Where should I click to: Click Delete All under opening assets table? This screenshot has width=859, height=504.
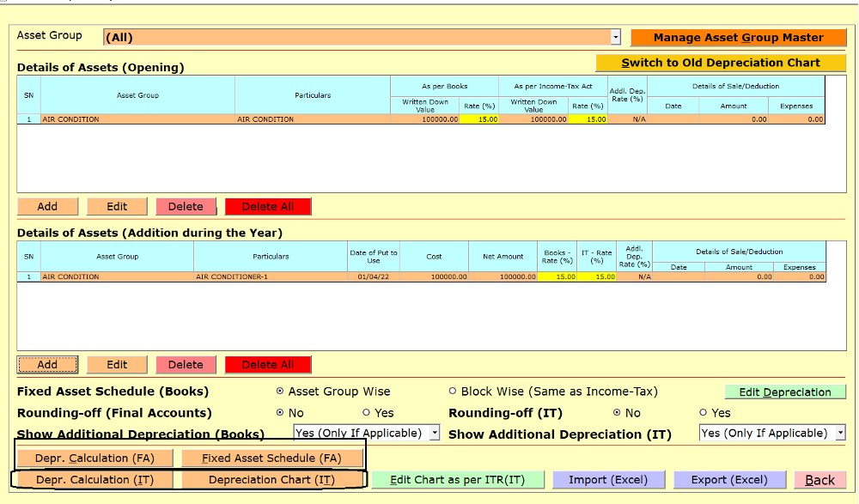click(267, 207)
